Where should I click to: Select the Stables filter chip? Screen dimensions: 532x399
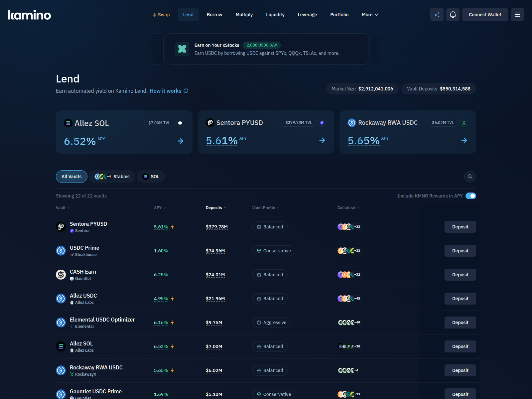112,177
